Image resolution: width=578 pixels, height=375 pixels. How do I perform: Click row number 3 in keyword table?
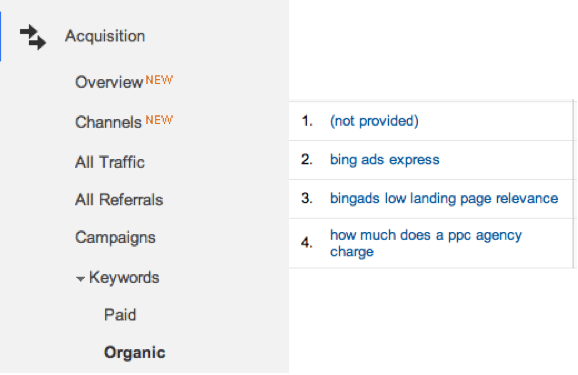tap(307, 198)
